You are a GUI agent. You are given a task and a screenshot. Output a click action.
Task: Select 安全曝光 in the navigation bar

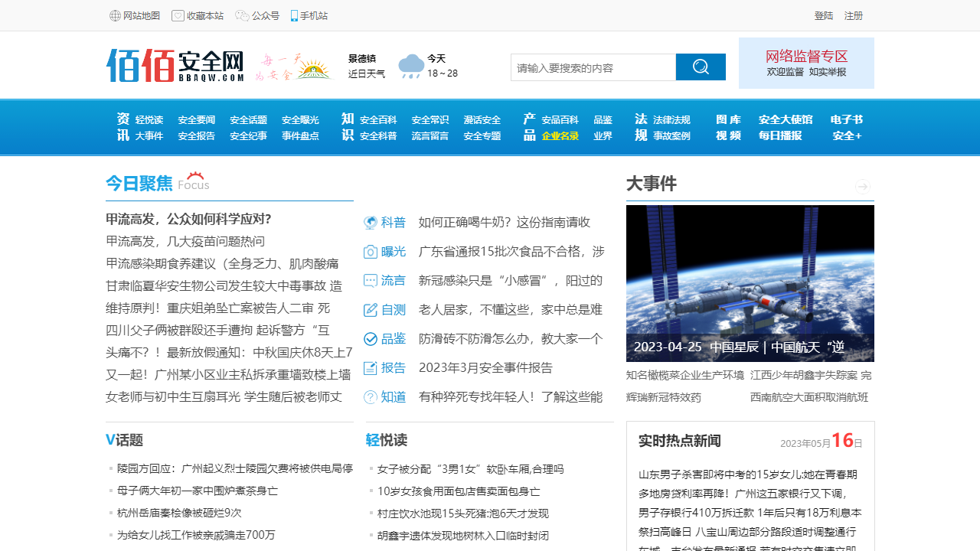coord(300,120)
